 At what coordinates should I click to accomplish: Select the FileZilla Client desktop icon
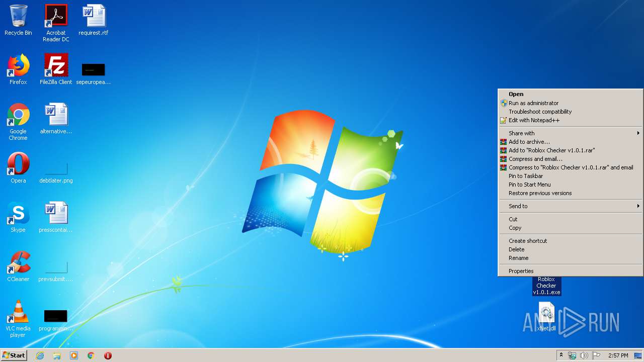pyautogui.click(x=56, y=69)
